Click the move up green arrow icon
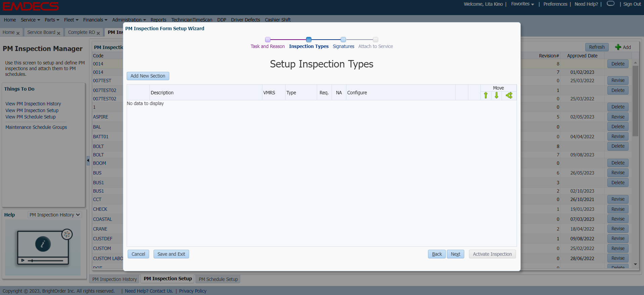This screenshot has height=295, width=644. 485,95
